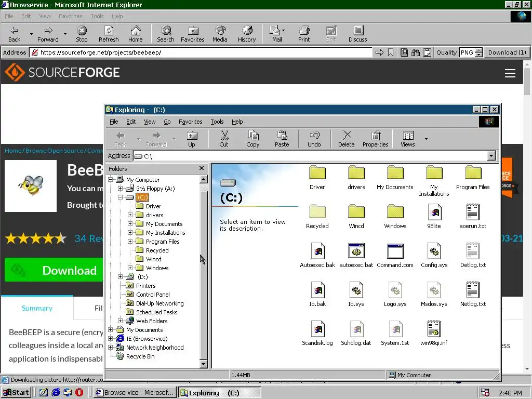Click Download (1) button in Browservice bar
The height and width of the screenshot is (399, 532).
click(507, 52)
